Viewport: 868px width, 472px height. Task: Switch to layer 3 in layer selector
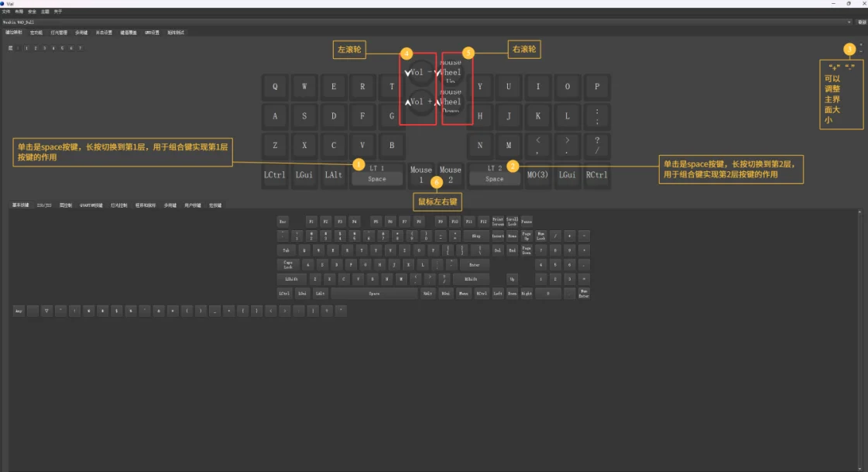tap(43, 48)
